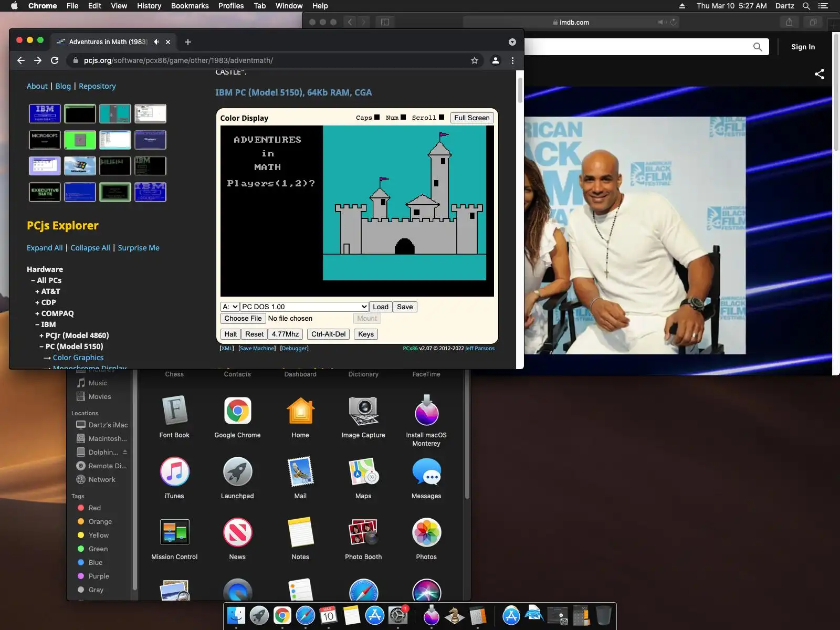
Task: Open Finder from the Dock
Action: pyautogui.click(x=236, y=615)
